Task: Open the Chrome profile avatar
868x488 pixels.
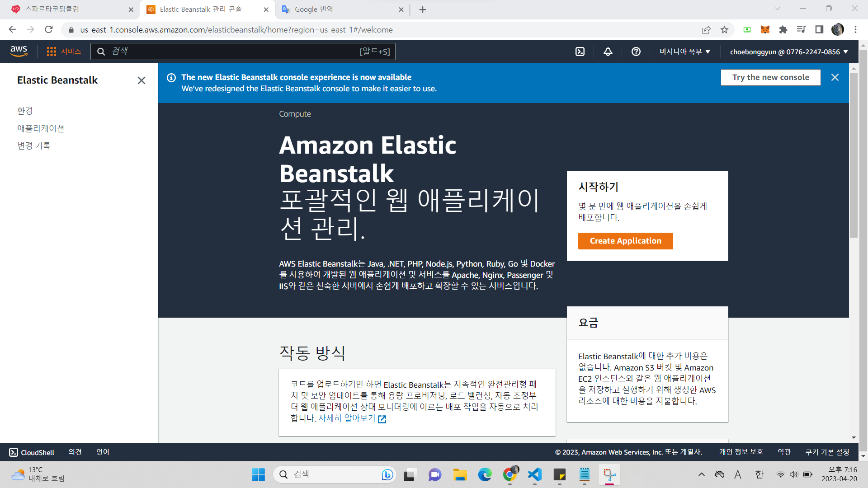Action: tap(838, 30)
